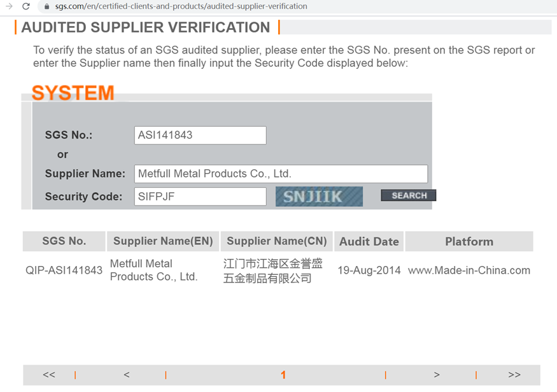557x392 pixels.
Task: Click the Audit Date column header
Action: pos(369,241)
